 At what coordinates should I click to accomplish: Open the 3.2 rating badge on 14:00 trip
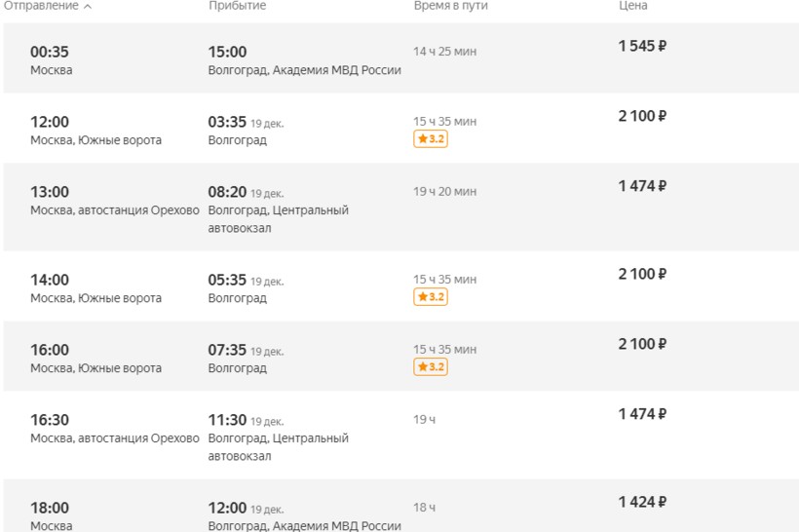coord(431,296)
